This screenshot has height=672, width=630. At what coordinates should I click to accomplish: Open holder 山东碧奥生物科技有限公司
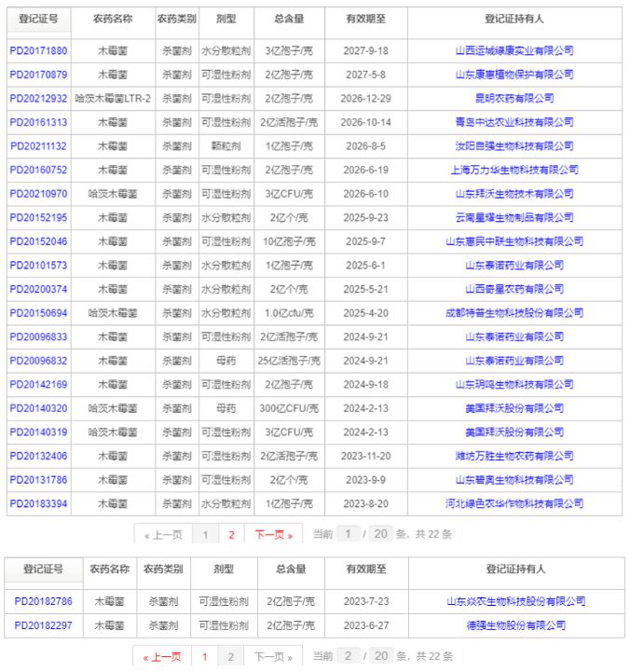click(x=514, y=480)
